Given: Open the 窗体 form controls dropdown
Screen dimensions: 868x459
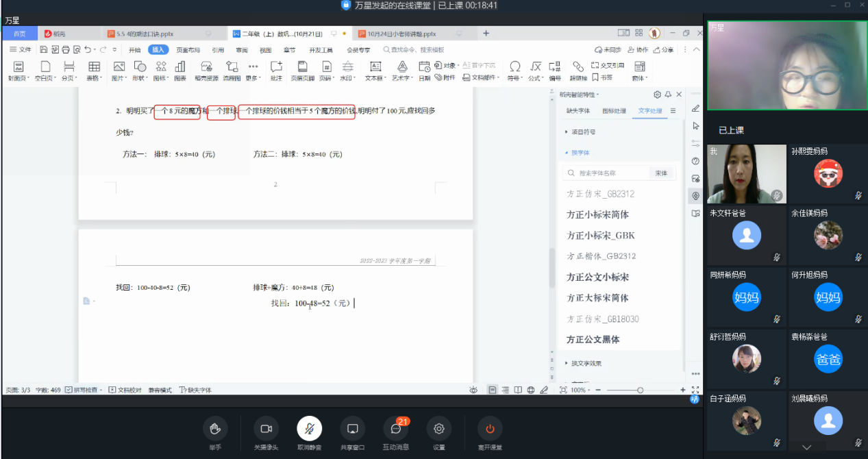Looking at the screenshot, I should click(639, 71).
